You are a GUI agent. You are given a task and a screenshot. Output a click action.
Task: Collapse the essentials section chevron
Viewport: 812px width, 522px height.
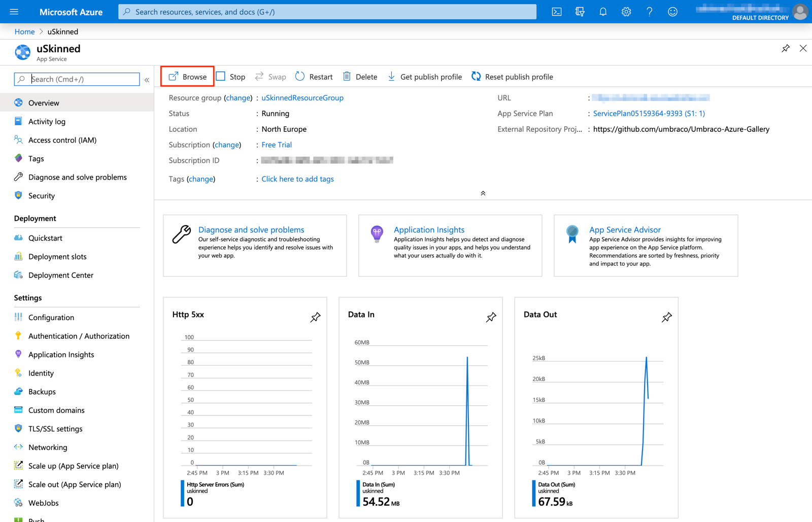483,193
